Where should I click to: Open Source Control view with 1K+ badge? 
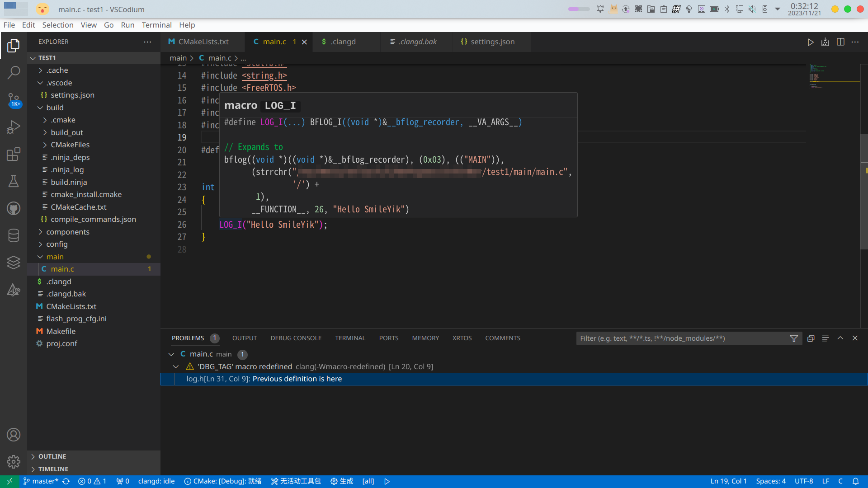(x=14, y=100)
